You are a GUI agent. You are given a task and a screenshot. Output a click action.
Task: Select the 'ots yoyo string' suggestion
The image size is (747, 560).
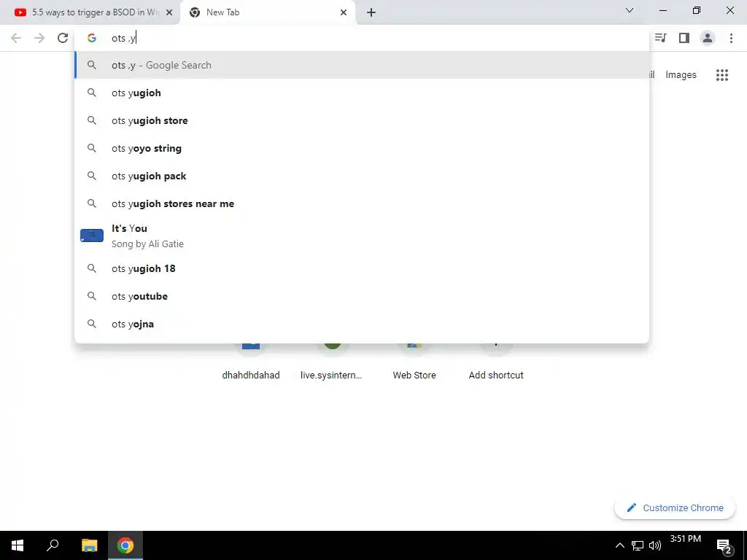coord(362,148)
